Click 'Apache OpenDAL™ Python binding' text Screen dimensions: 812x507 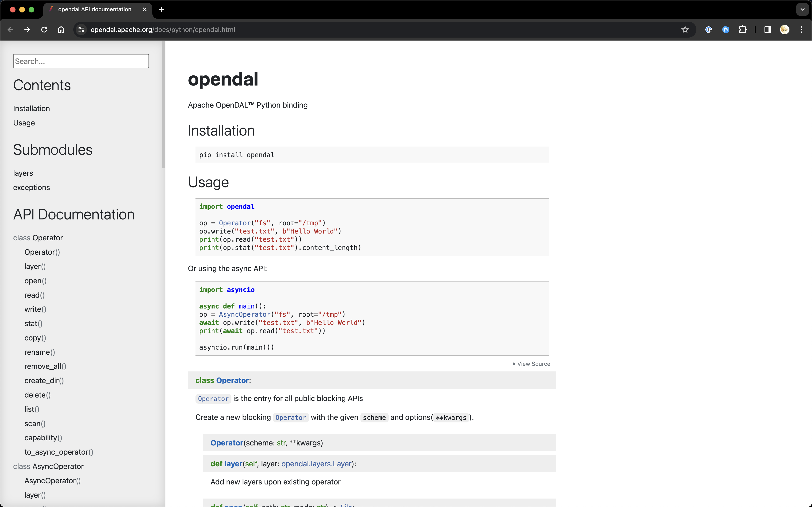tap(248, 105)
